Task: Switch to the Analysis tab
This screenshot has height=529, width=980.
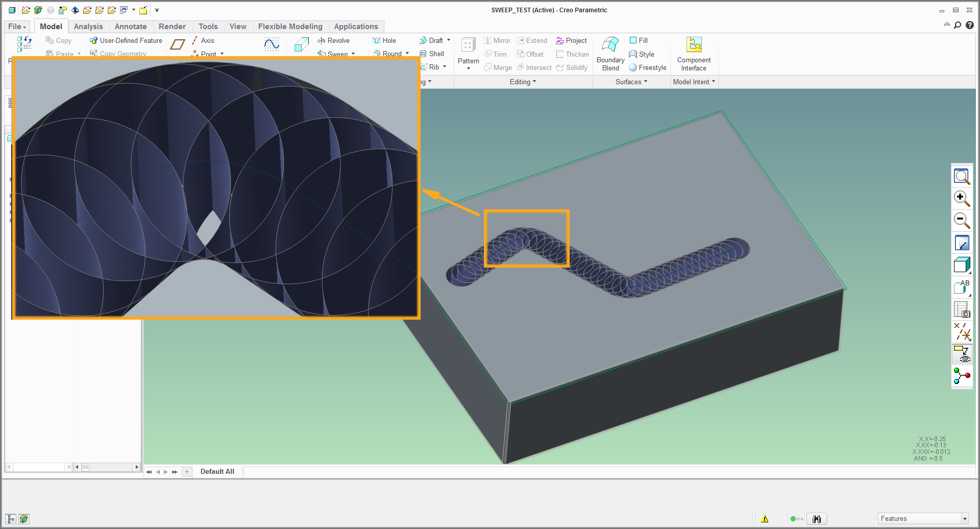Action: point(88,27)
